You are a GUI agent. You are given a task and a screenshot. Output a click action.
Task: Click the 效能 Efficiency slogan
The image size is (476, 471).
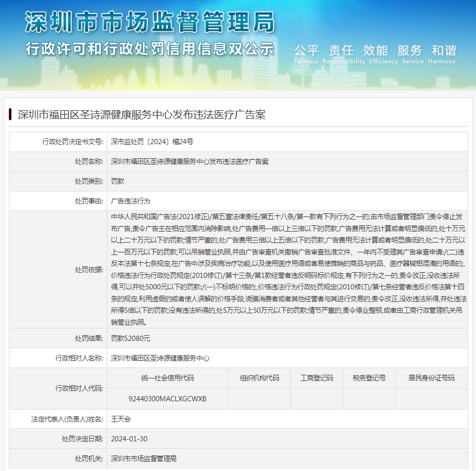point(383,54)
